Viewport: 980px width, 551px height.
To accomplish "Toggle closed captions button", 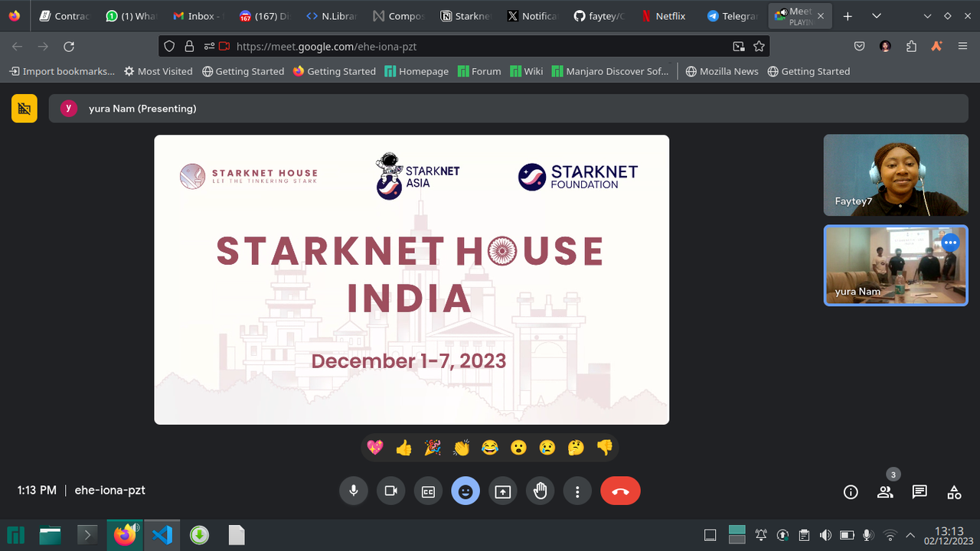I will pyautogui.click(x=429, y=491).
